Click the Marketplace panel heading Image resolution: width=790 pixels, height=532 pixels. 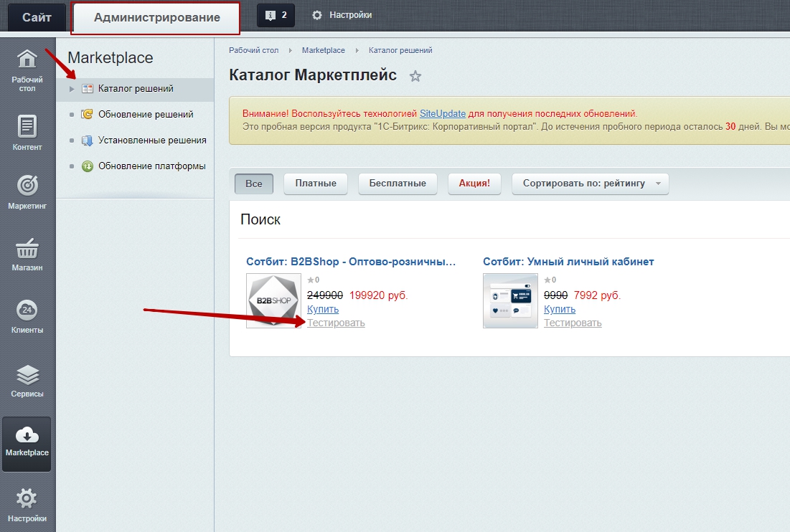(110, 58)
